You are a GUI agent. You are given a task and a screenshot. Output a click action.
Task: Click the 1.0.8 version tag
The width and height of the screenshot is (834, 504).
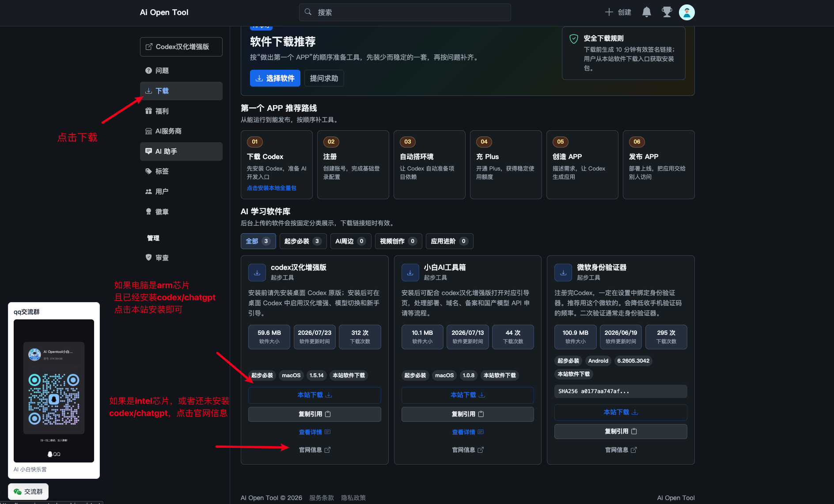[468, 375]
